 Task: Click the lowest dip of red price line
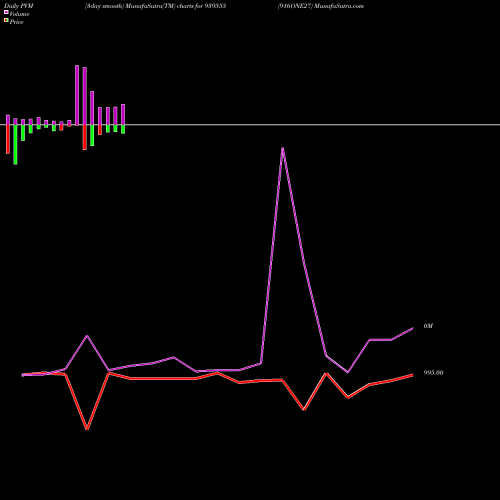point(87,428)
